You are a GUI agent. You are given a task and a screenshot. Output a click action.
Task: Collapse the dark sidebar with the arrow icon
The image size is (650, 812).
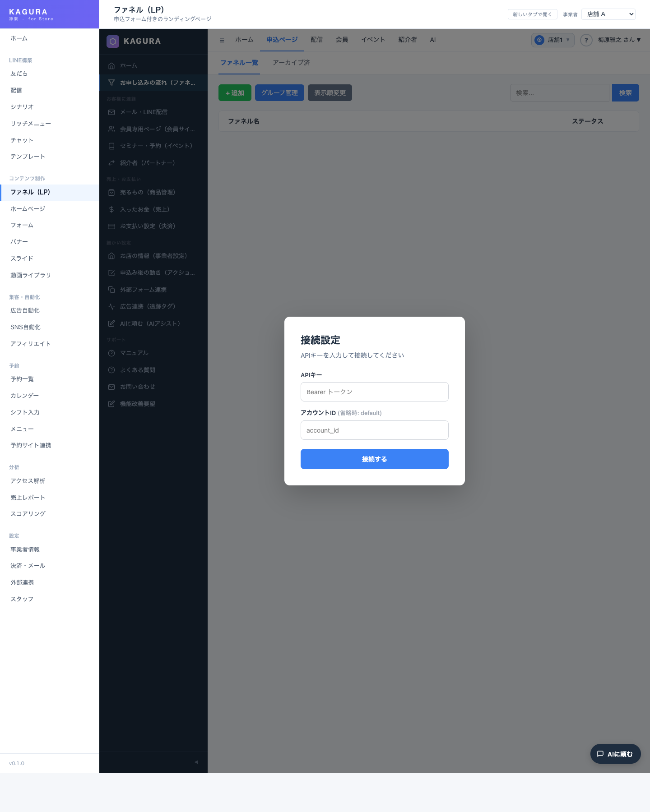coord(196,762)
